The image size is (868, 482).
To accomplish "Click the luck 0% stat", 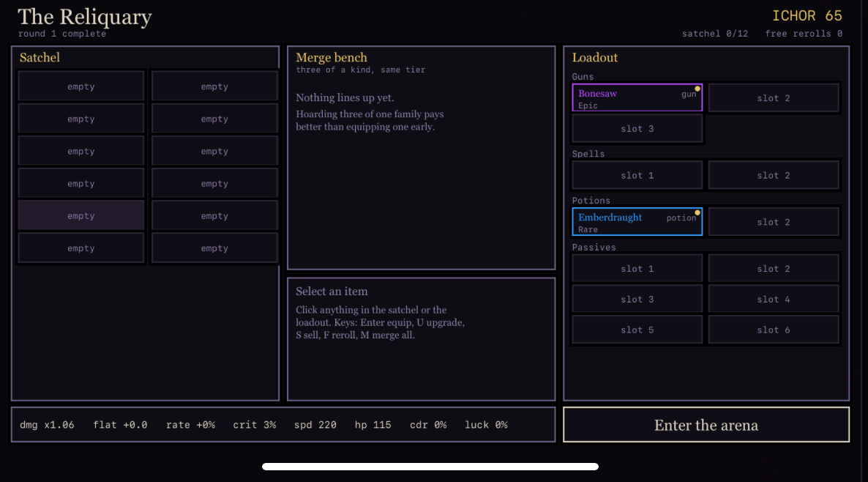I will point(486,425).
